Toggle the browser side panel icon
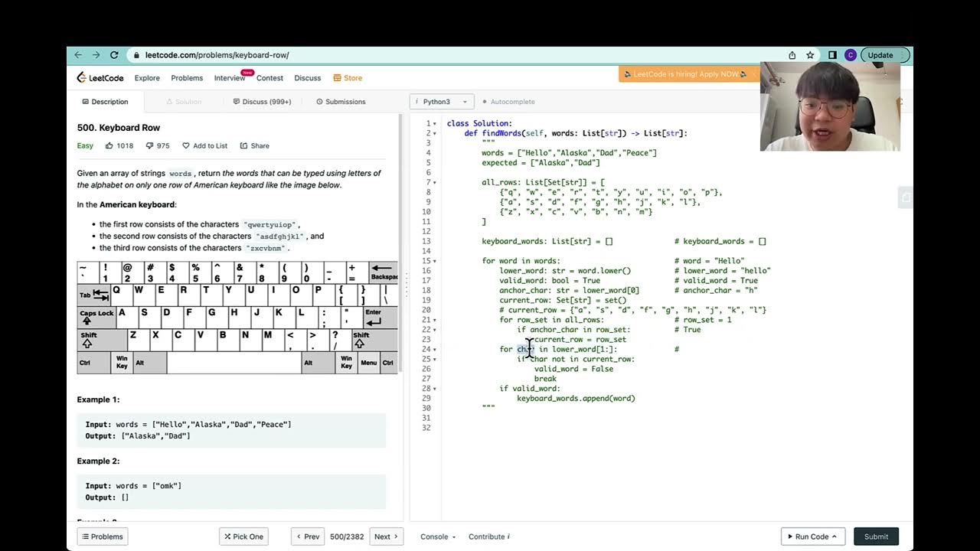 pos(832,55)
